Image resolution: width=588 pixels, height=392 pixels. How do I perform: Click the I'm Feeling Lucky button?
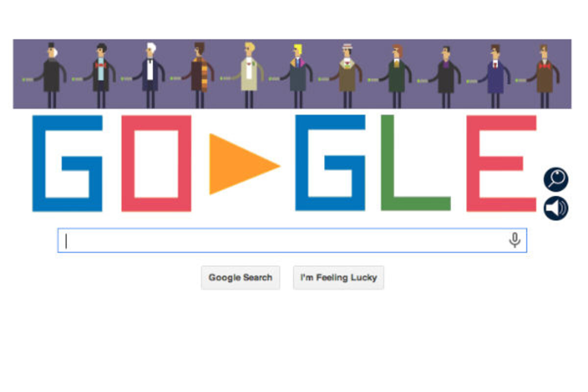(339, 277)
